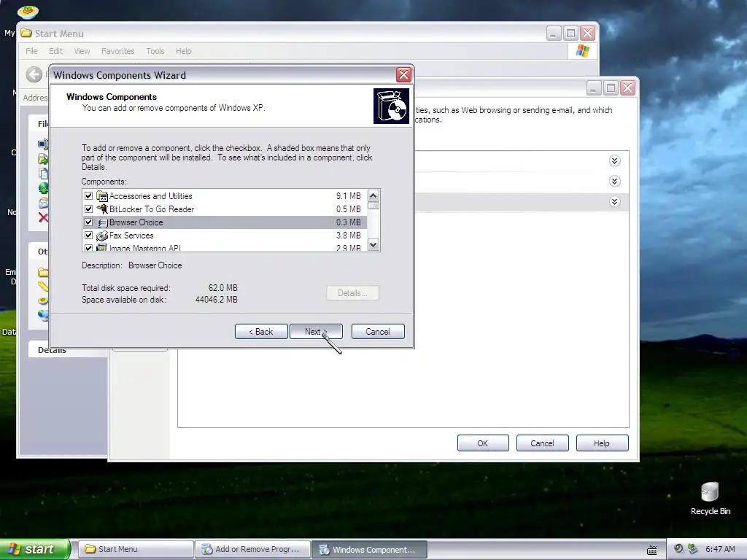The height and width of the screenshot is (560, 747).
Task: Click the Browser Choice 0.3 MB size value
Action: click(x=348, y=222)
